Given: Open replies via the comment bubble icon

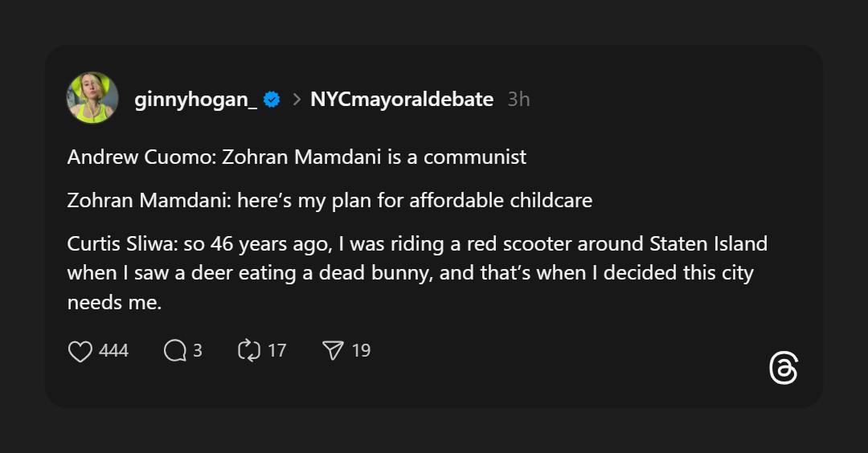Looking at the screenshot, I should (174, 351).
